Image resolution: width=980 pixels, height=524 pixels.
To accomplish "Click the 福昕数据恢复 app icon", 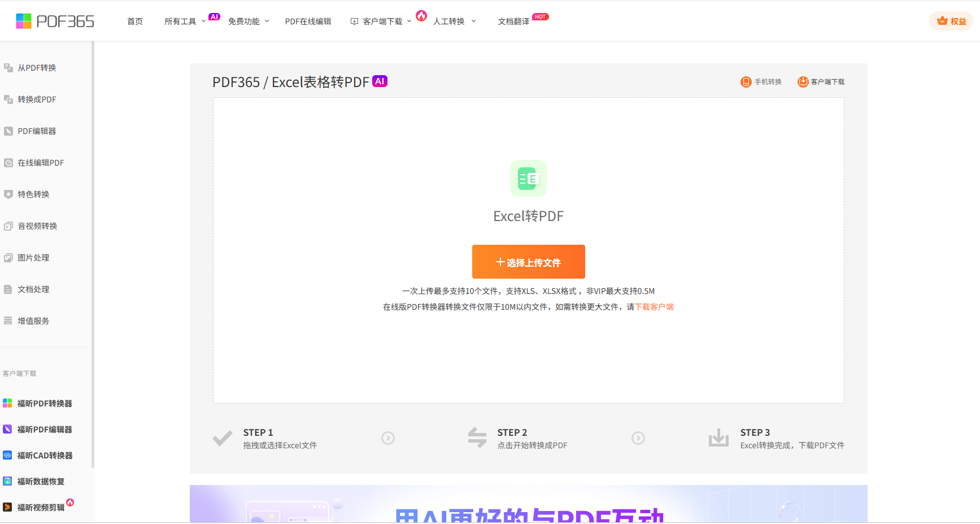I will [7, 482].
